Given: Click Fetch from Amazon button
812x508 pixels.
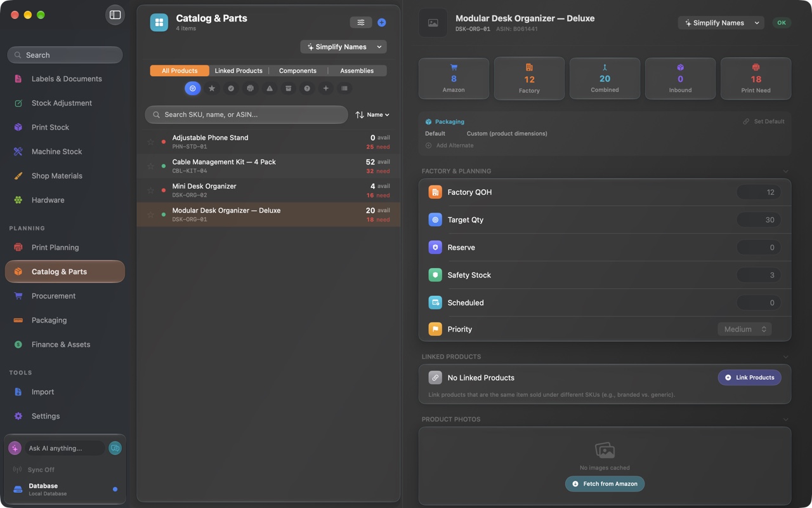Looking at the screenshot, I should (605, 484).
